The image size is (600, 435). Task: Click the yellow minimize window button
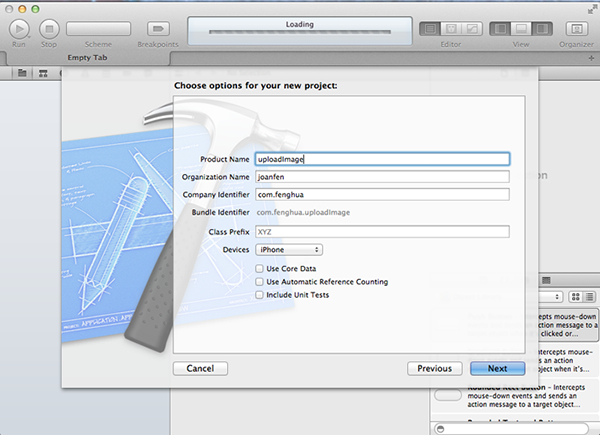[x=22, y=9]
